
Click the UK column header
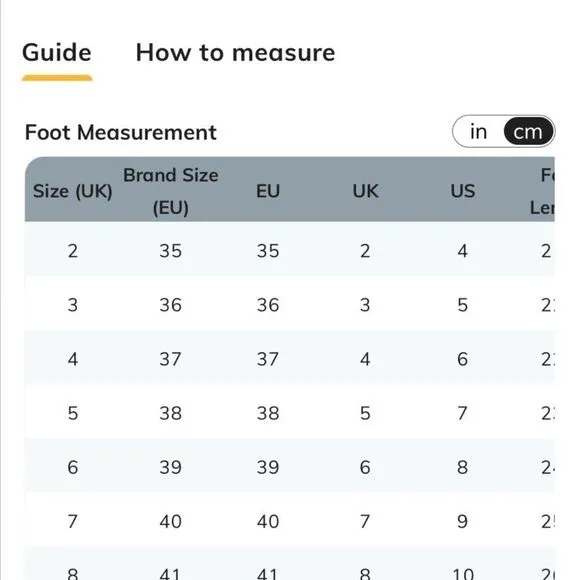[x=365, y=191]
